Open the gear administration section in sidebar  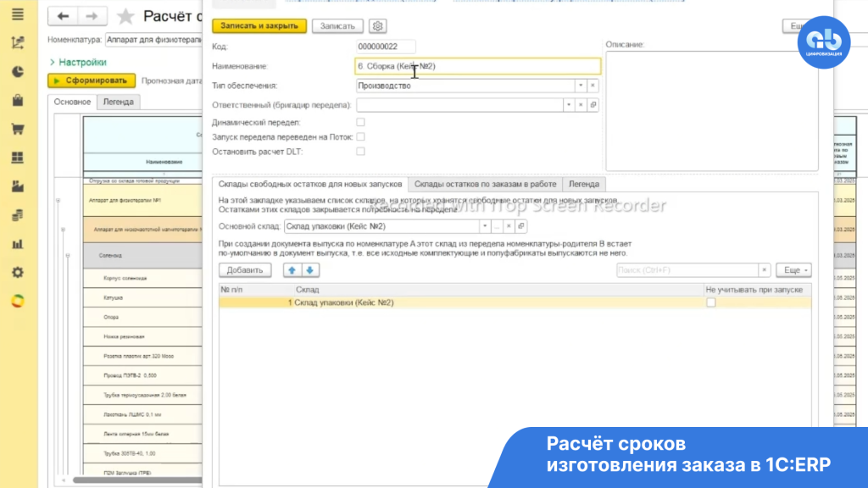pyautogui.click(x=18, y=273)
